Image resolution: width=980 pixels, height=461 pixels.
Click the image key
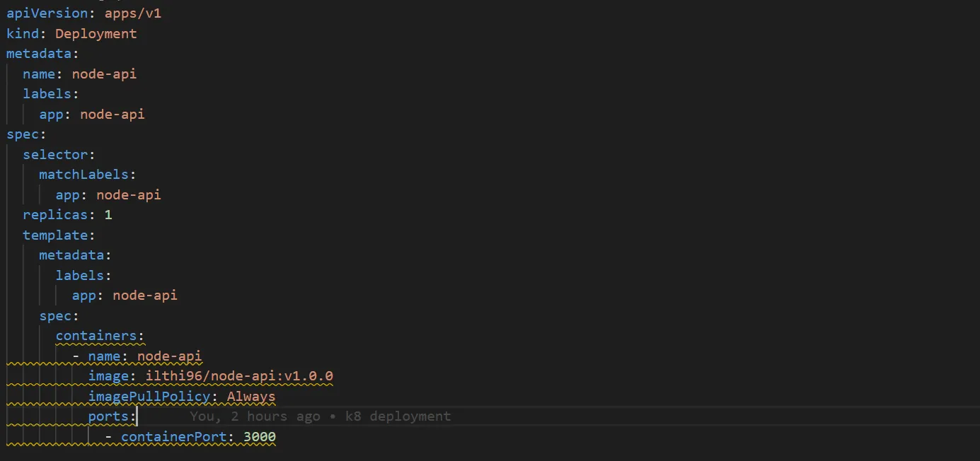coord(108,375)
